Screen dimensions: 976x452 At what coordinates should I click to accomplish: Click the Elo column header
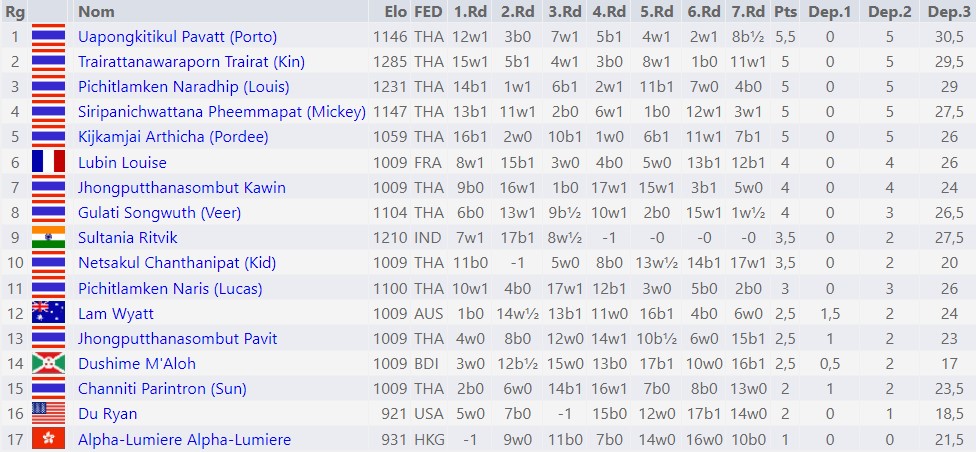[395, 11]
